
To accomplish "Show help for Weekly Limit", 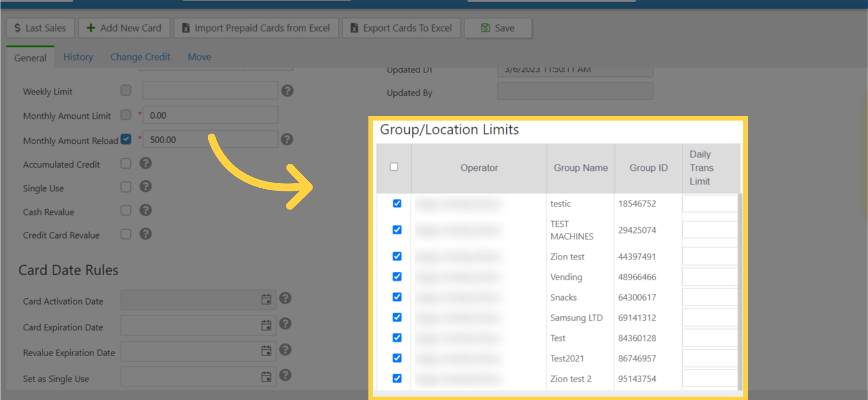I will 287,91.
